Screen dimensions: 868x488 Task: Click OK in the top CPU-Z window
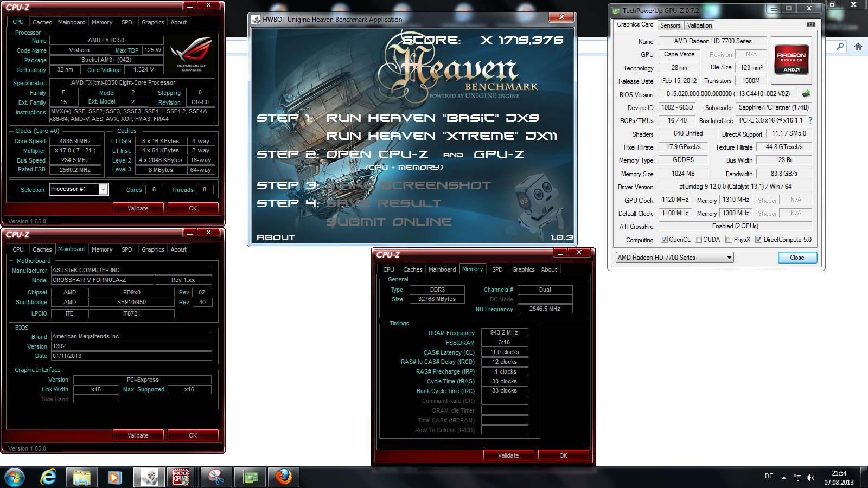tap(193, 208)
